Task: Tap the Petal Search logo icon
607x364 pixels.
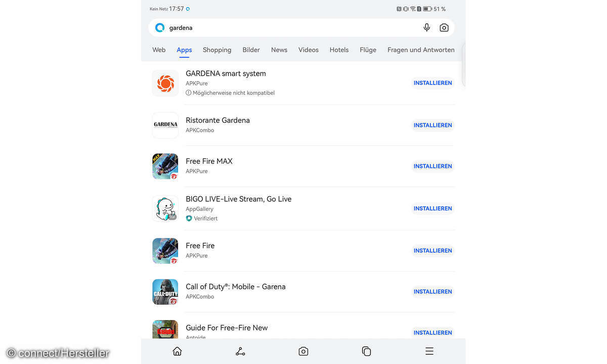Action: (160, 28)
